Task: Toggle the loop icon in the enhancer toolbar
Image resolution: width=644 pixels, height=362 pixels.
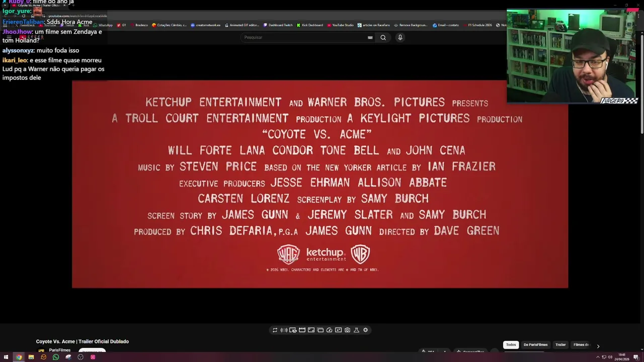Action: (275, 330)
